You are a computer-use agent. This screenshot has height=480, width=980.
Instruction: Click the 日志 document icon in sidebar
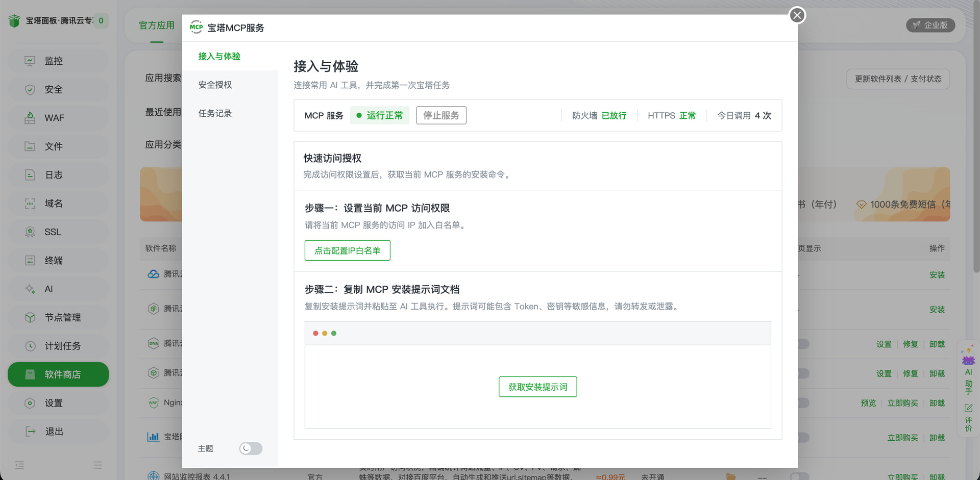(x=30, y=175)
